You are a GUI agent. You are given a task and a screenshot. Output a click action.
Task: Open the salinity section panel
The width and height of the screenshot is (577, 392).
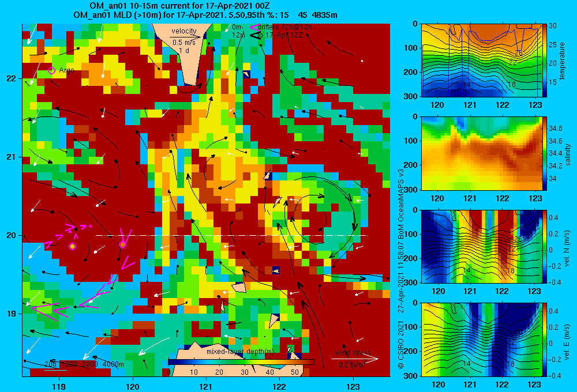click(481, 154)
